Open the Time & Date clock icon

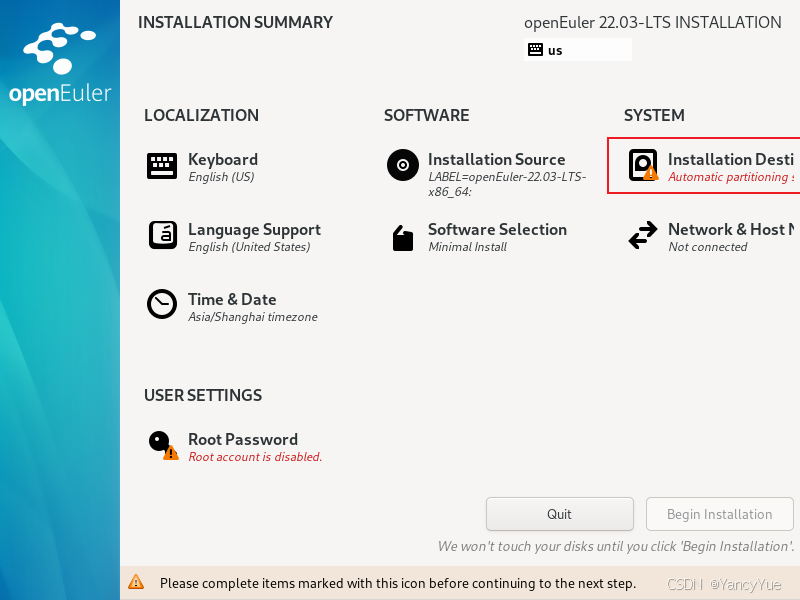161,305
